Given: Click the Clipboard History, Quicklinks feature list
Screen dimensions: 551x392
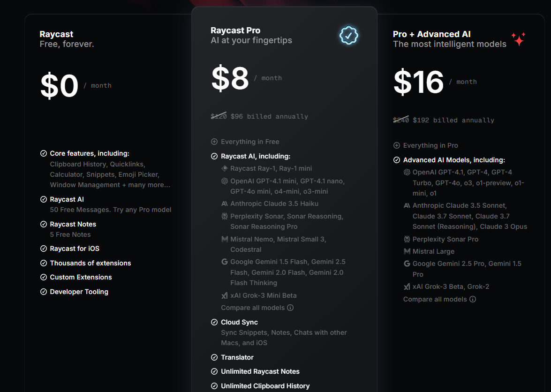Looking at the screenshot, I should [x=110, y=174].
